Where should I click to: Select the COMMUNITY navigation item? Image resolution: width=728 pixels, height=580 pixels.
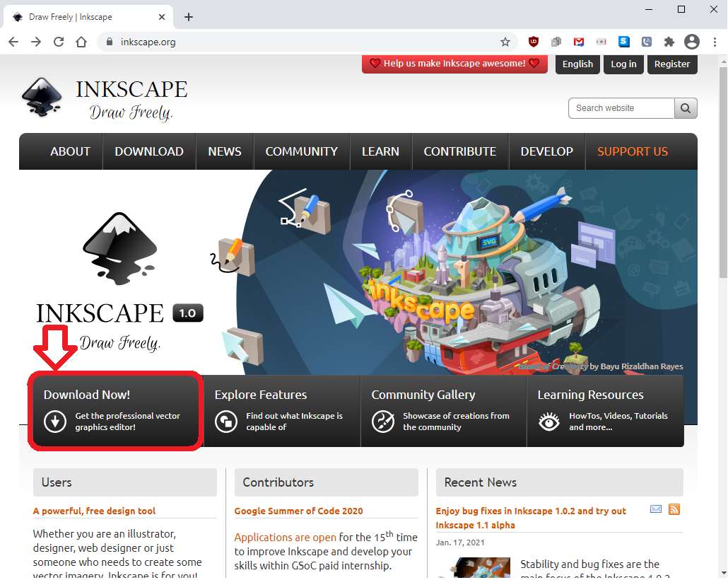[301, 151]
